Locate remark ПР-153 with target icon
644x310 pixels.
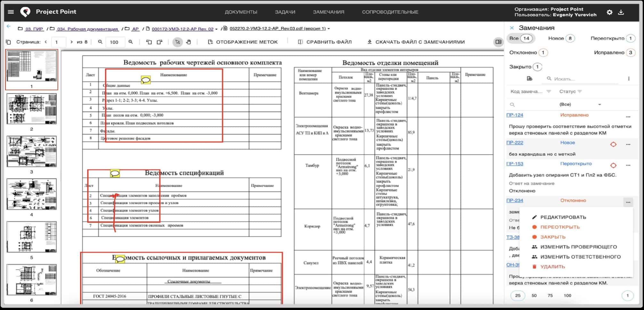coord(613,165)
